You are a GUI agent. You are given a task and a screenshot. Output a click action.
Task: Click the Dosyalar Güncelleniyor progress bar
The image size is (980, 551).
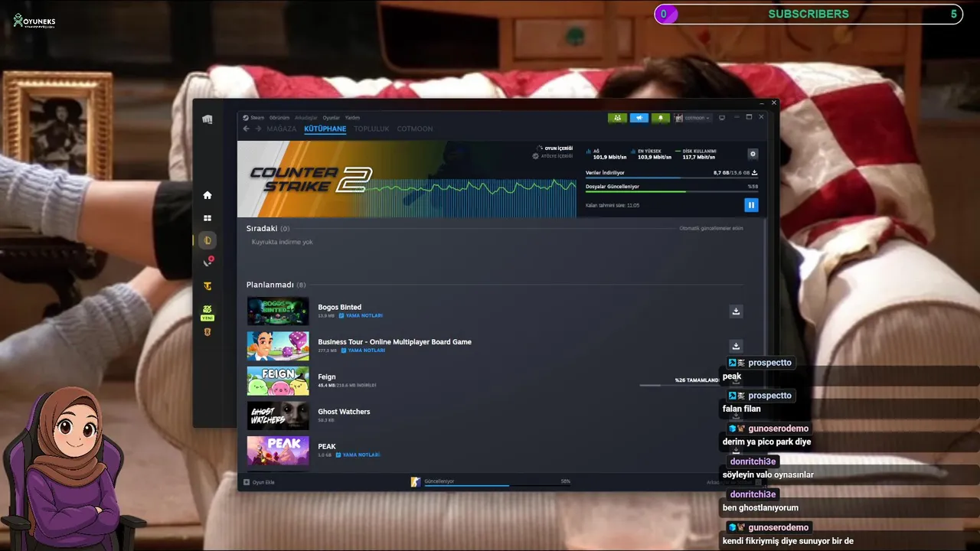click(671, 191)
